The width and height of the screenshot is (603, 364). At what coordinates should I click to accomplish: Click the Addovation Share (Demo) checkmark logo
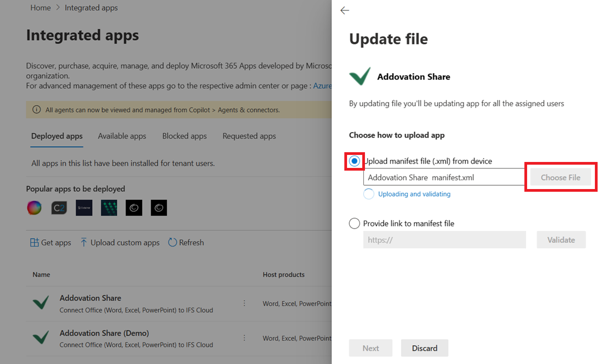click(x=41, y=338)
